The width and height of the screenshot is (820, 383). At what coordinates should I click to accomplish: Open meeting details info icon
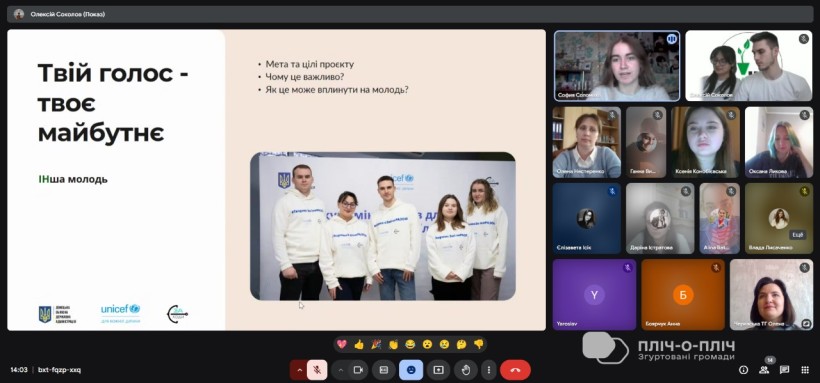[x=743, y=370]
